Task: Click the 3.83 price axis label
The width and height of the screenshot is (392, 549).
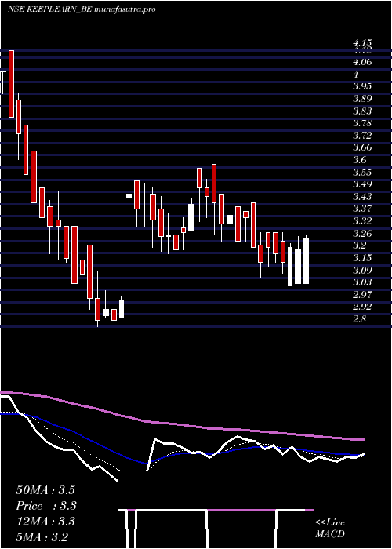Action: (x=362, y=111)
